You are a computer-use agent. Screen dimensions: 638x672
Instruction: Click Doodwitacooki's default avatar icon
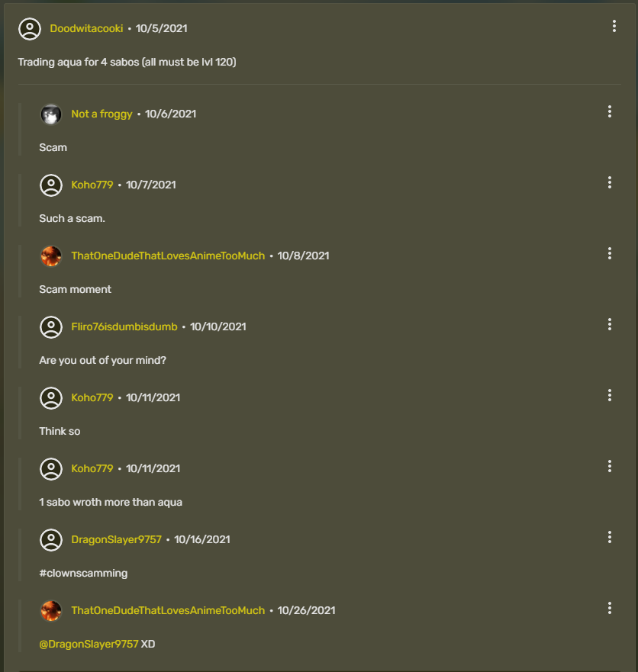click(30, 29)
